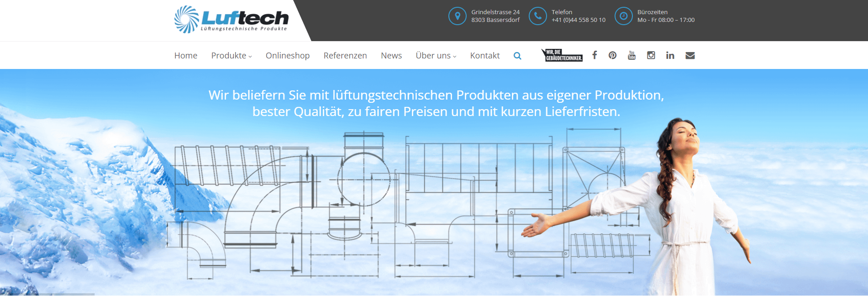Open the YouTube icon
Image resolution: width=868 pixels, height=296 pixels.
point(632,55)
